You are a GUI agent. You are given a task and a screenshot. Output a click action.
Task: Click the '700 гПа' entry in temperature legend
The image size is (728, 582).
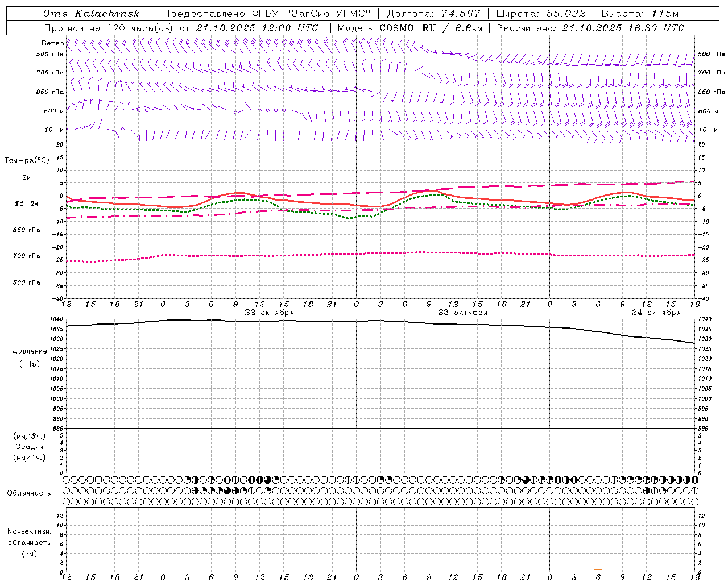[x=26, y=256]
